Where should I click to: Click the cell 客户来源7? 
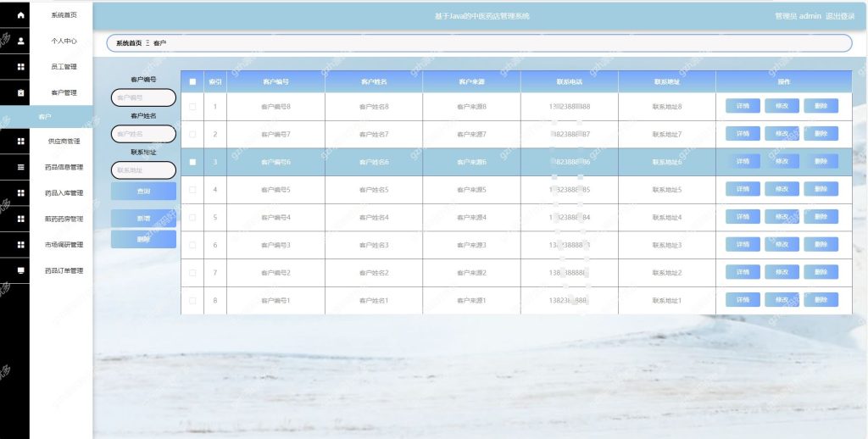coord(471,135)
